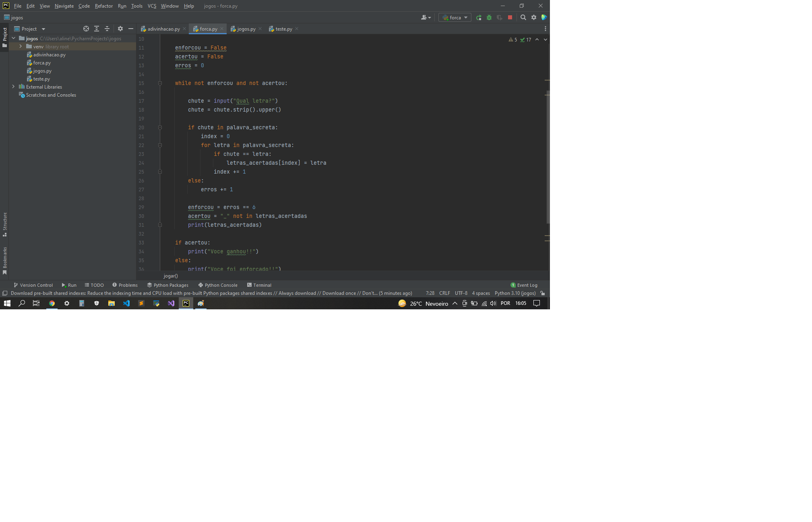This screenshot has width=812, height=522.
Task: Toggle the Bookmarks side tool window
Action: (5, 261)
